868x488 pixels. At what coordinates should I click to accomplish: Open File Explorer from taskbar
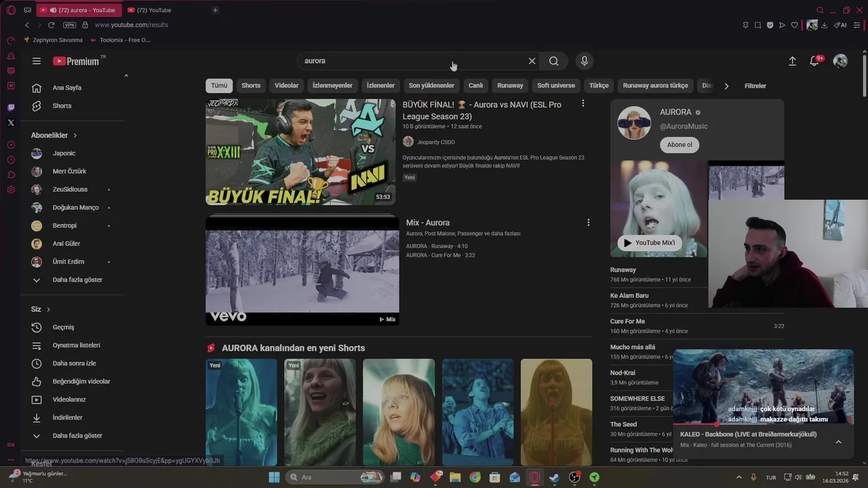(x=455, y=477)
